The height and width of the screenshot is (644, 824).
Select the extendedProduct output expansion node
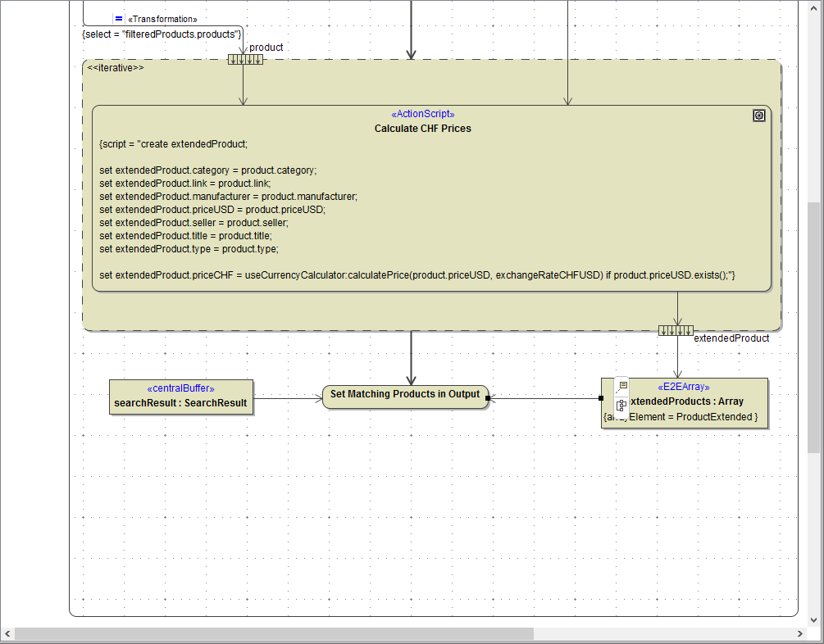click(x=676, y=330)
